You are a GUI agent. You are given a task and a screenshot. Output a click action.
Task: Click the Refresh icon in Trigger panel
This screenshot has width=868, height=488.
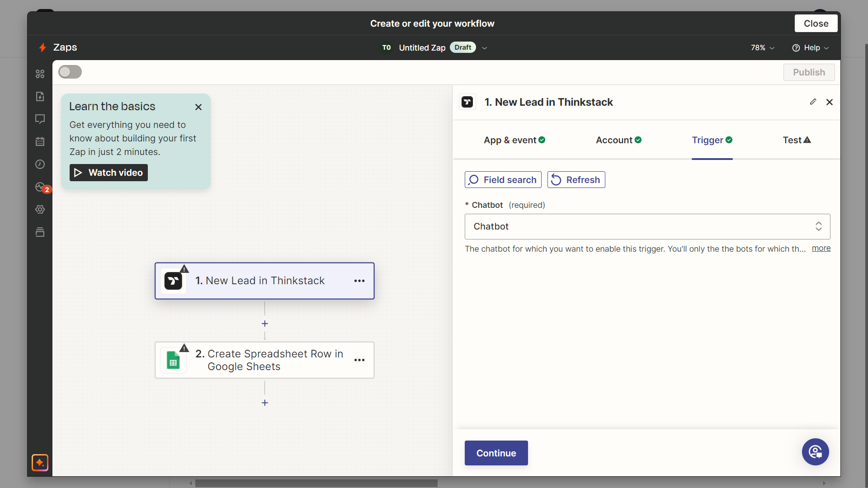point(555,179)
